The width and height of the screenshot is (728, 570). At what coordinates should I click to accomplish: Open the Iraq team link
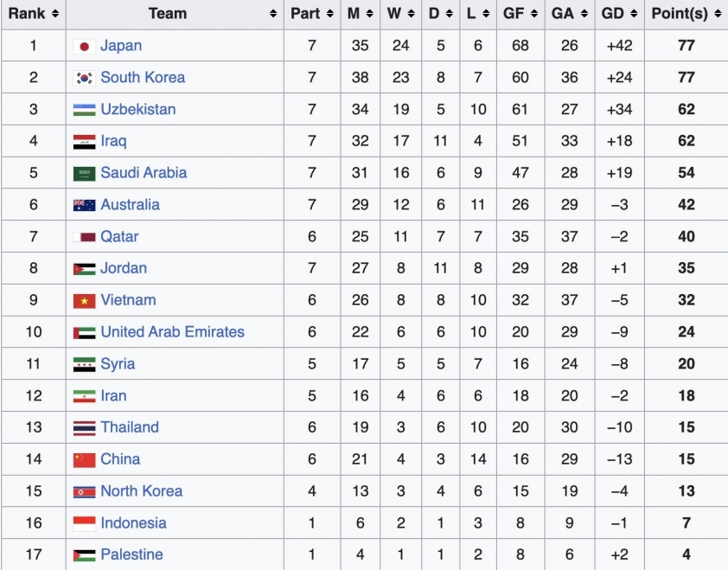(113, 141)
